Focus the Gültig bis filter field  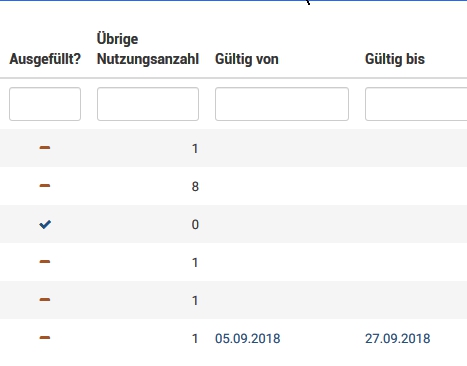tap(416, 104)
